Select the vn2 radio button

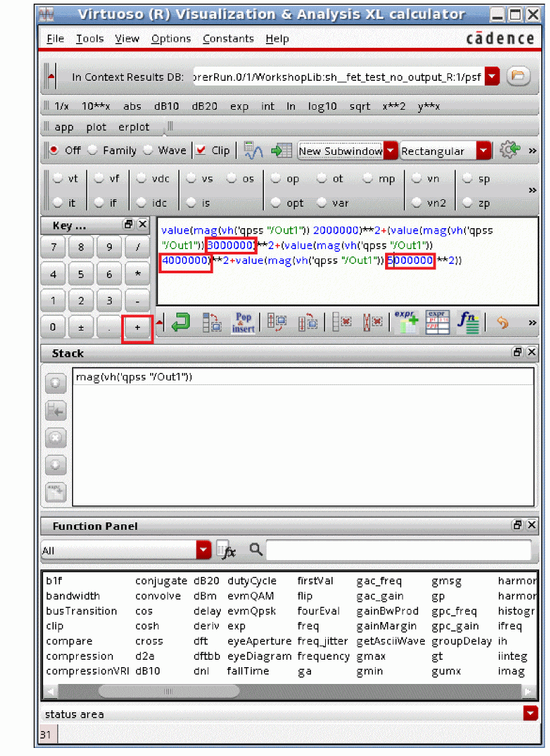(x=417, y=203)
